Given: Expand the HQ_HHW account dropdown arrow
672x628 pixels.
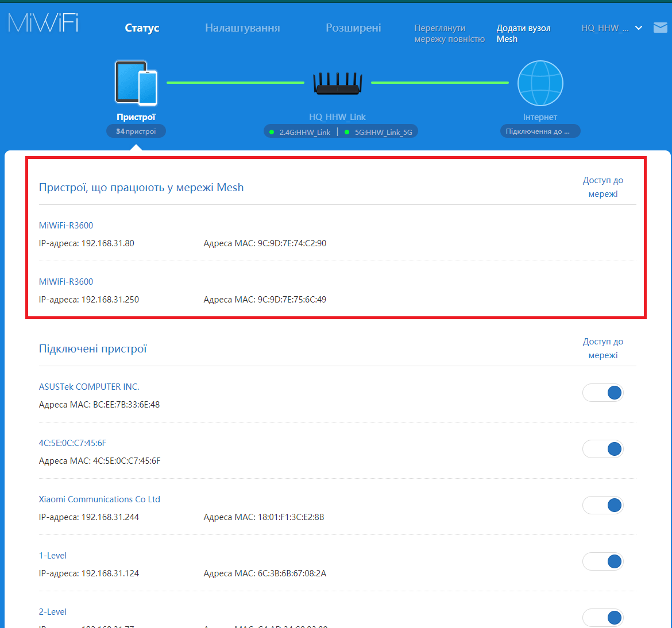Looking at the screenshot, I should (639, 28).
